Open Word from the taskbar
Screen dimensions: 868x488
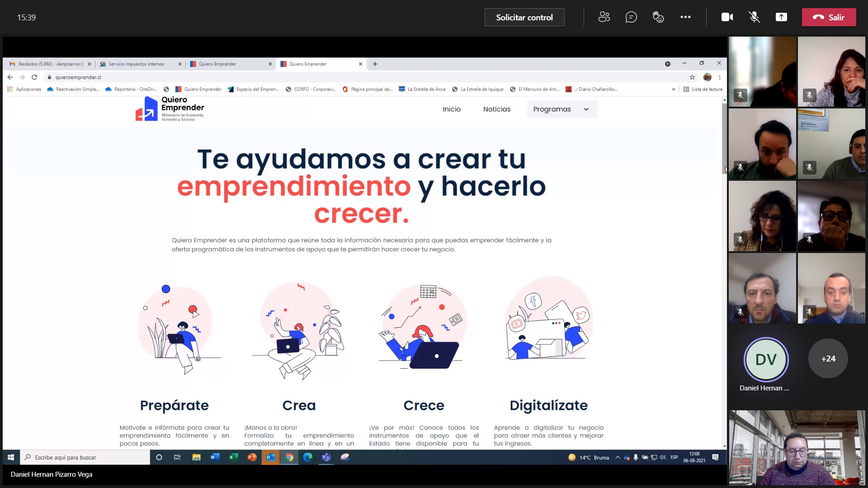click(x=215, y=457)
